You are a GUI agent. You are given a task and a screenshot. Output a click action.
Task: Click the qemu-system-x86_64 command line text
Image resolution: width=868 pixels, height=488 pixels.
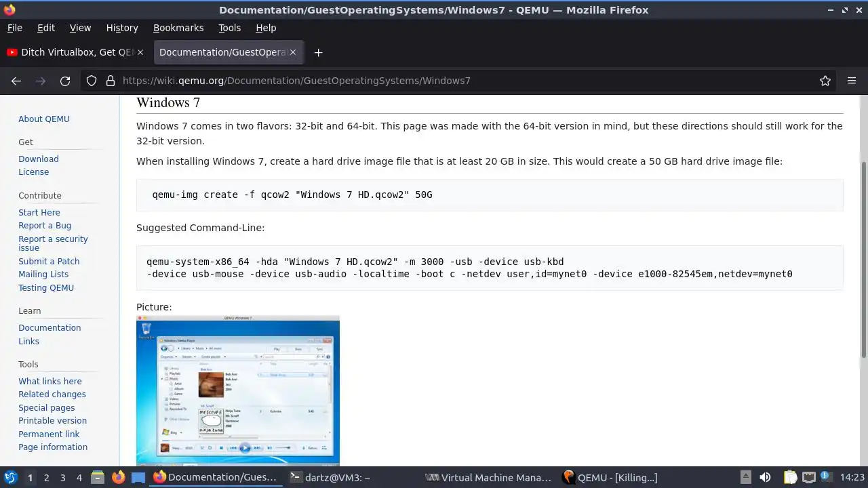[x=469, y=268]
